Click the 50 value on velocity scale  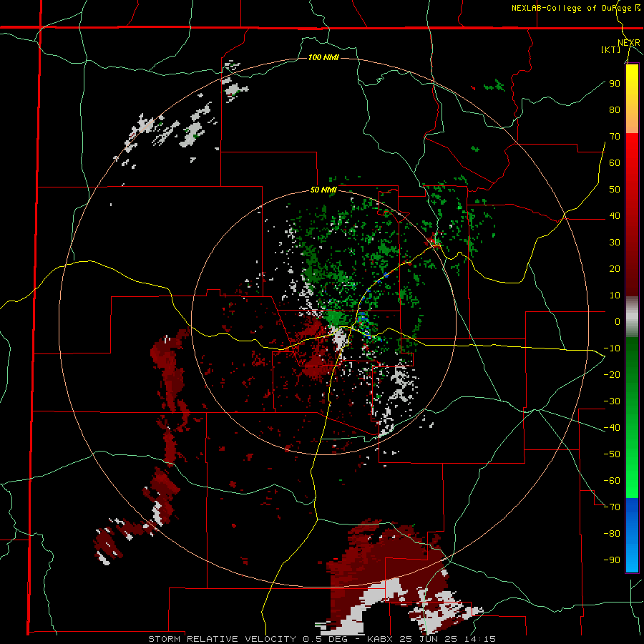click(x=615, y=190)
